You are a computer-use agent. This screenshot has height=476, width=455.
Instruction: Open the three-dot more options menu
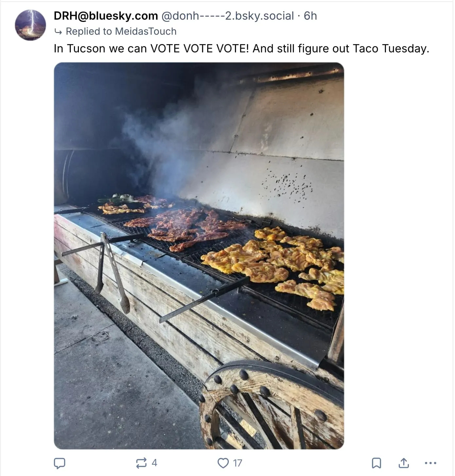coord(430,463)
